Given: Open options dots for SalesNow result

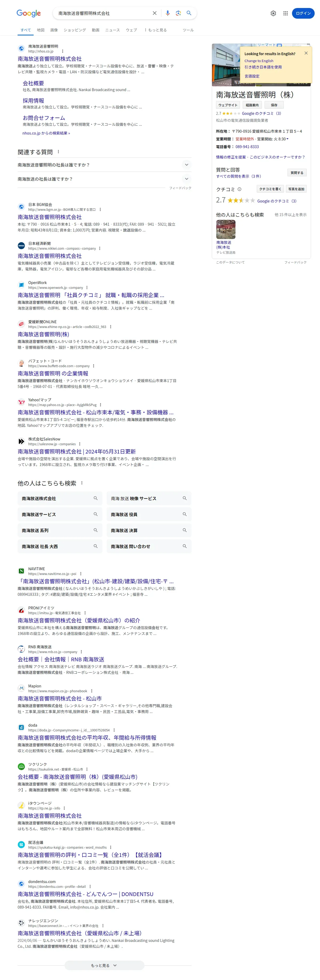Looking at the screenshot, I should point(80,444).
